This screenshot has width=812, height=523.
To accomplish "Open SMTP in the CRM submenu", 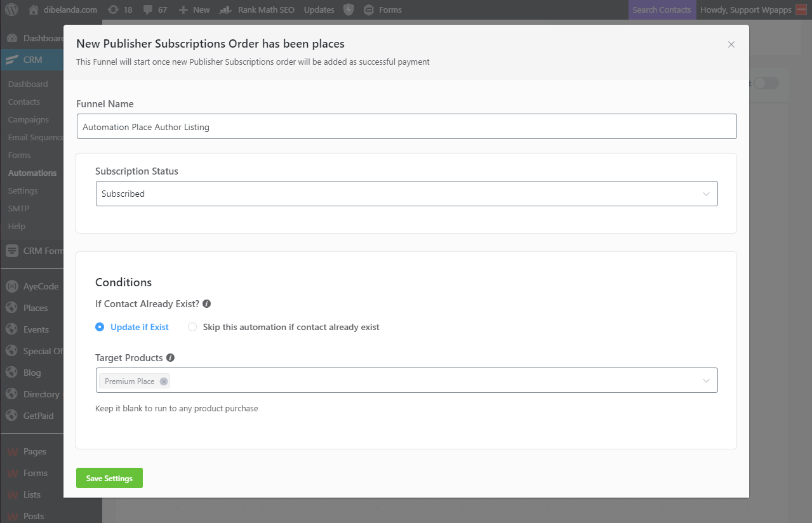I will pyautogui.click(x=18, y=208).
